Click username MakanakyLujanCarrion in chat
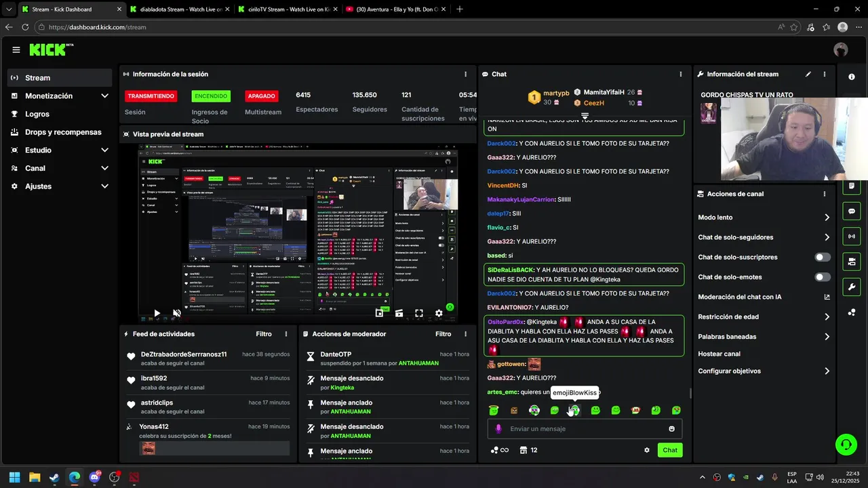Viewport: 868px width, 488px height. click(x=521, y=199)
